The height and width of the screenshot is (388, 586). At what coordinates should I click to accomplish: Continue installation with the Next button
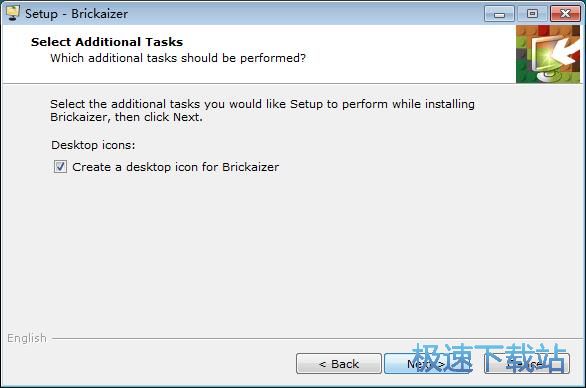[426, 364]
